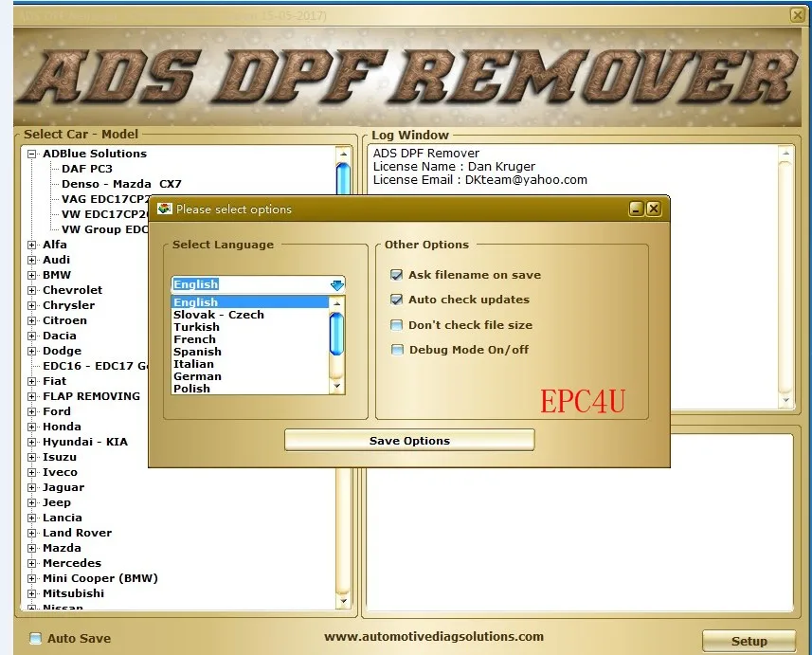Screen dimensions: 812x655
Task: Click language list blue scrollbar thumb
Action: pos(336,335)
